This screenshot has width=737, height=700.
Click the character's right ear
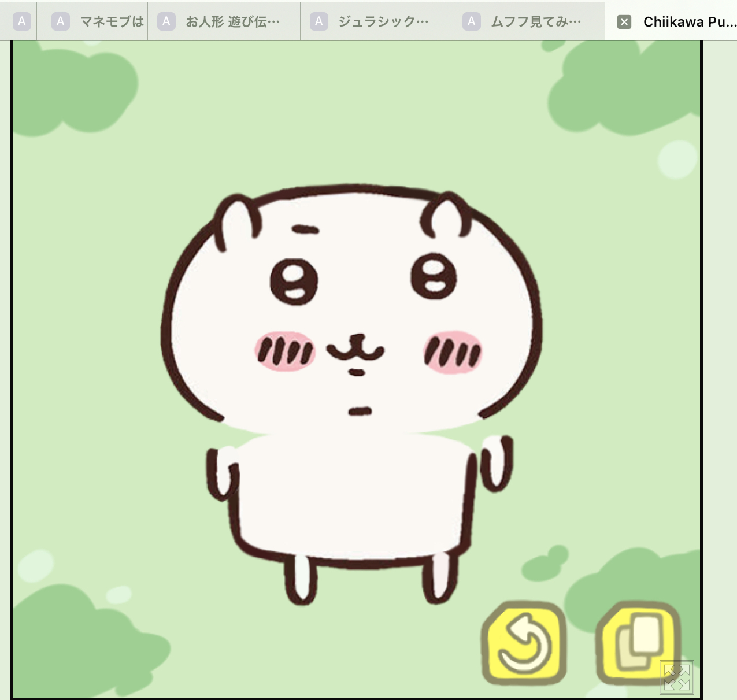click(445, 217)
